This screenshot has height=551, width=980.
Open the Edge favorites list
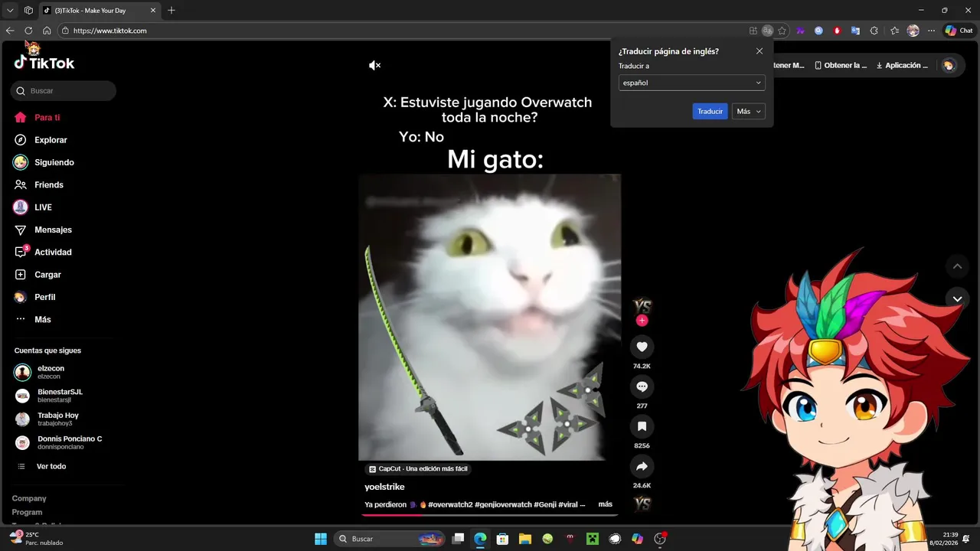tap(894, 31)
